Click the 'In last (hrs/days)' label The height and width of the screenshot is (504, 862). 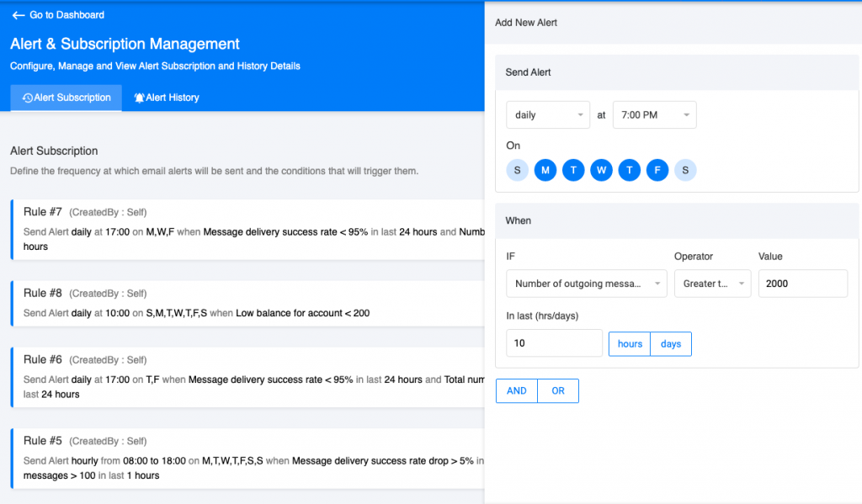tap(542, 316)
